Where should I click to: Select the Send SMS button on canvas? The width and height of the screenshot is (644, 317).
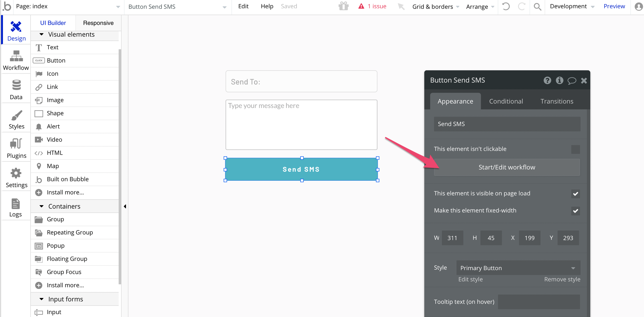point(301,169)
